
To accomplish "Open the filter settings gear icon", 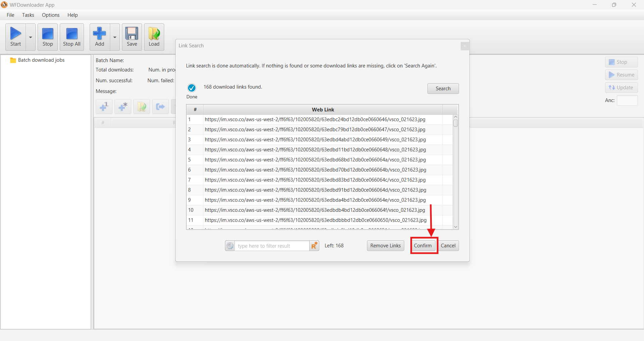I will [230, 246].
